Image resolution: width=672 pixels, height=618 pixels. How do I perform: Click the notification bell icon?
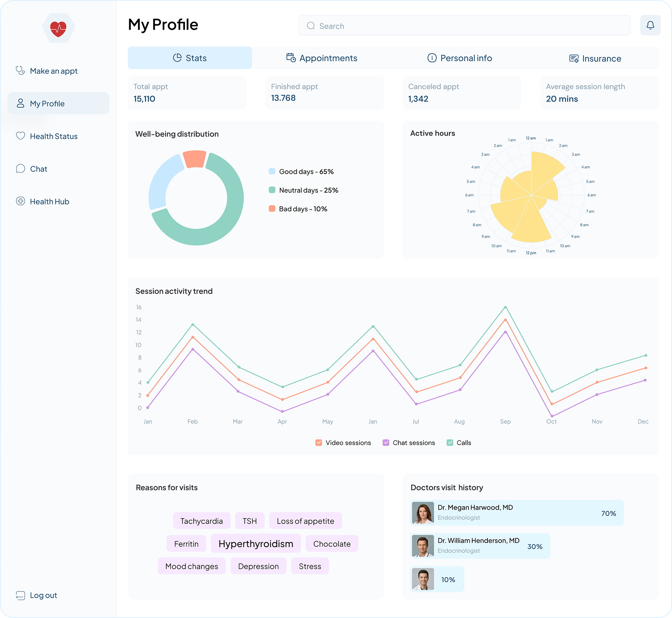(x=651, y=25)
